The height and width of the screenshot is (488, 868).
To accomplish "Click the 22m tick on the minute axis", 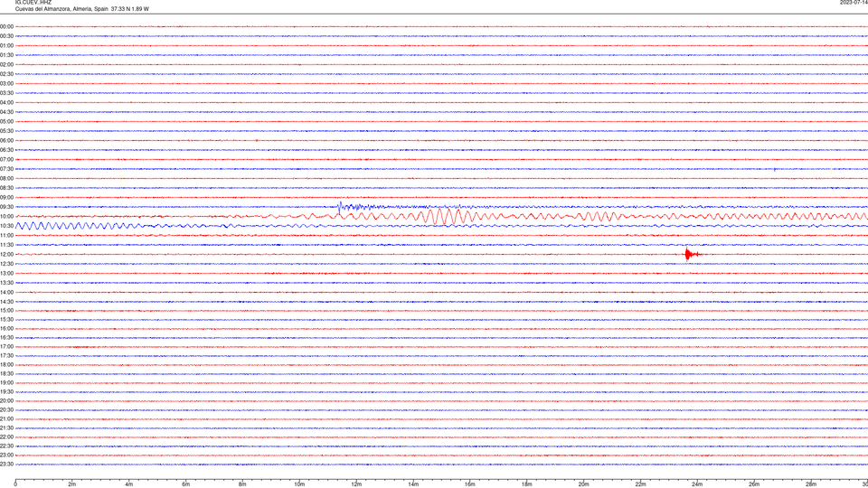I will coord(640,484).
